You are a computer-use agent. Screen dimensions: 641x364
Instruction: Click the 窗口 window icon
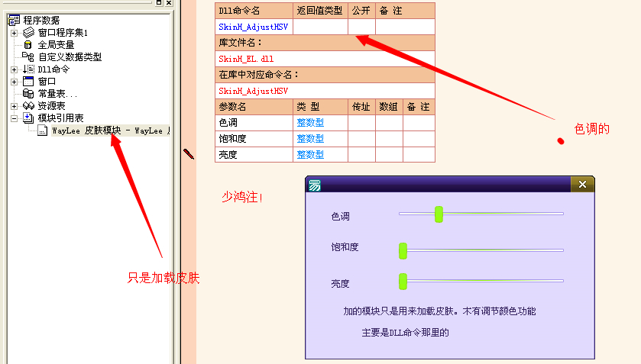[28, 82]
